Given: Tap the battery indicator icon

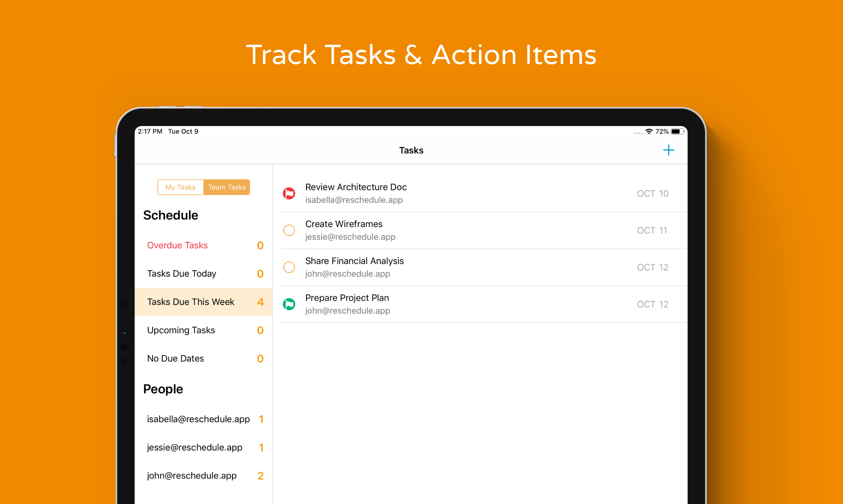Looking at the screenshot, I should coord(676,131).
